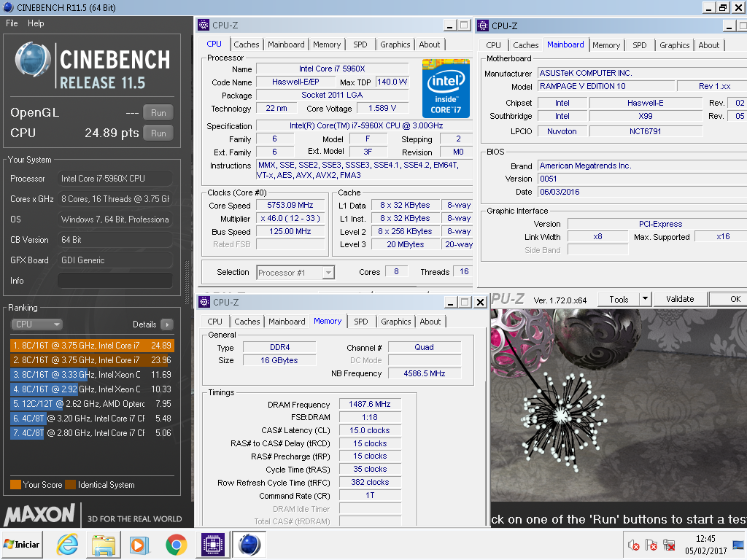Open Google Chrome from the taskbar
Viewport: 747px width, 560px height.
(x=177, y=545)
